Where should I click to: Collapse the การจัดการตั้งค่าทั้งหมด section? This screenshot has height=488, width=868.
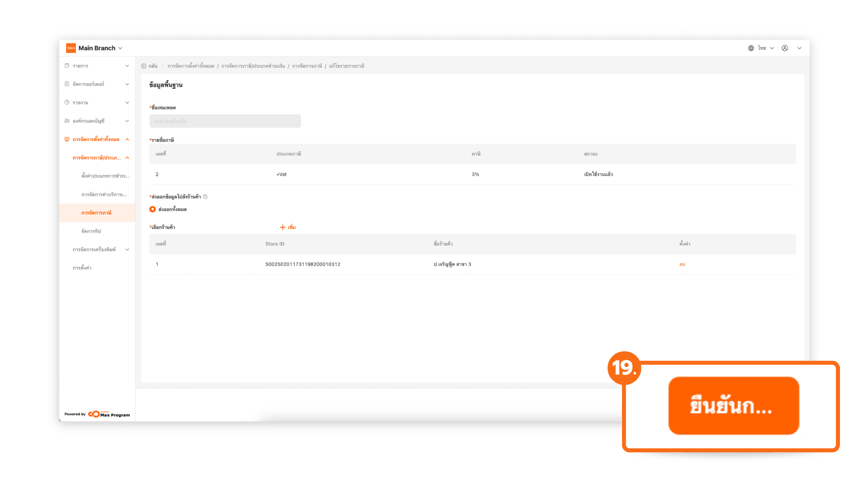pyautogui.click(x=127, y=139)
